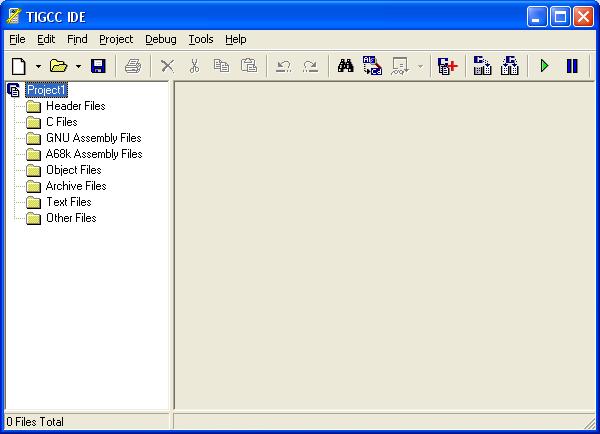Minimize the TIGCC IDE window
This screenshot has height=434, width=600.
(536, 17)
